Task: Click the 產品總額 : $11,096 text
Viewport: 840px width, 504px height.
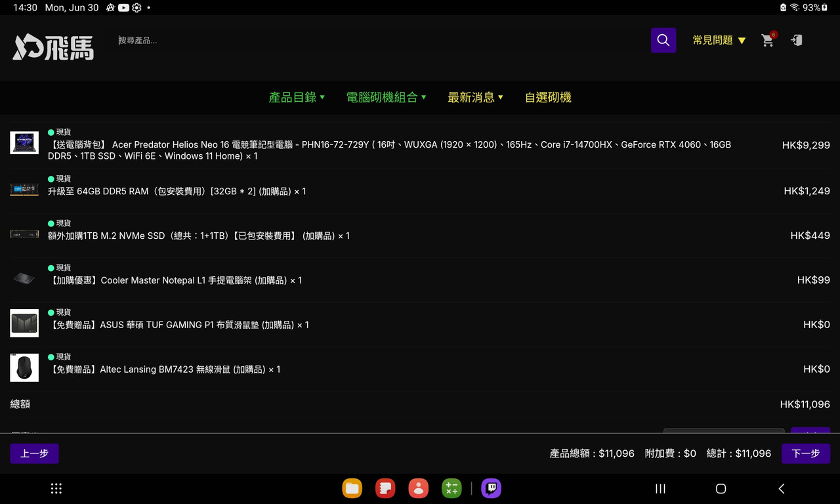Action: click(592, 453)
